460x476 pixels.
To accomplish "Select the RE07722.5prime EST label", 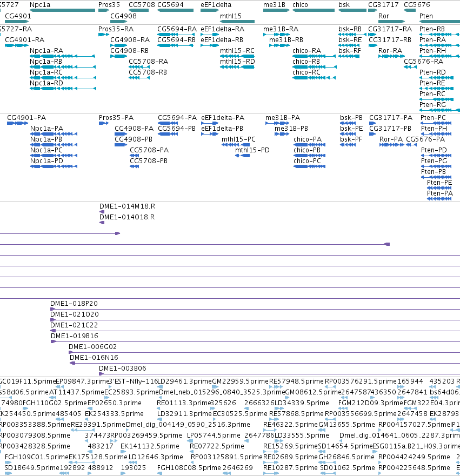I will pyautogui.click(x=217, y=446).
